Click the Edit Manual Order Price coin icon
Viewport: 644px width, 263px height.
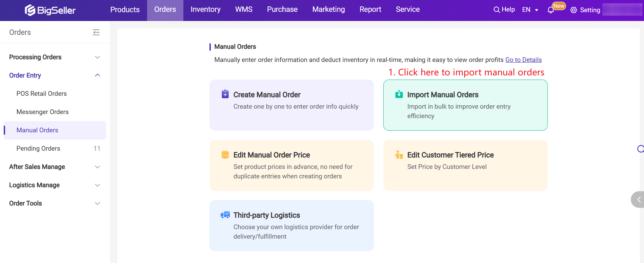coord(225,155)
